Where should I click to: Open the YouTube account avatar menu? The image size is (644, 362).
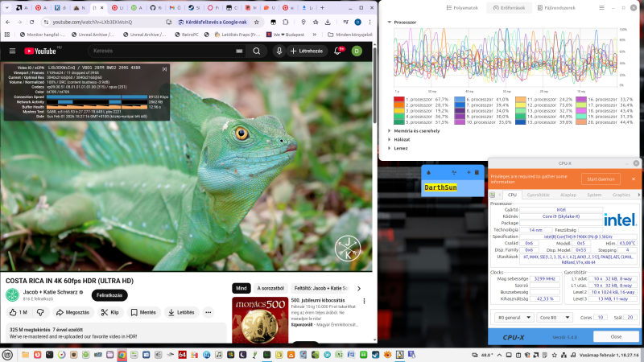pos(357,51)
